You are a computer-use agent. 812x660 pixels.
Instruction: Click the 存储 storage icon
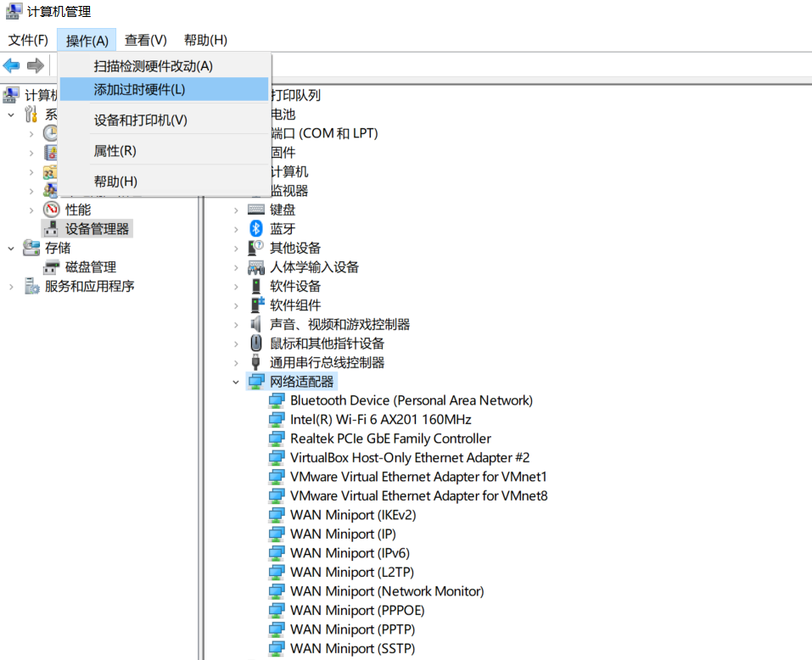[31, 248]
